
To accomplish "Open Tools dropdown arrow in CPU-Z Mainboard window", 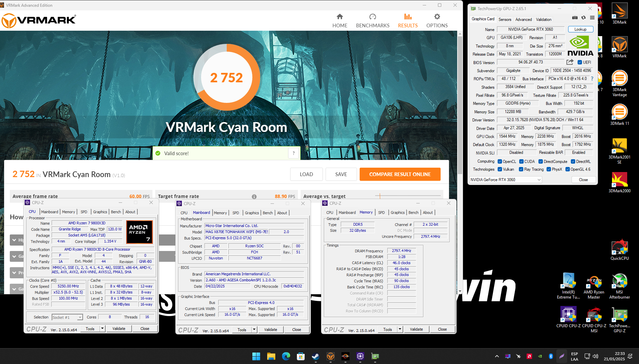I will click(254, 330).
